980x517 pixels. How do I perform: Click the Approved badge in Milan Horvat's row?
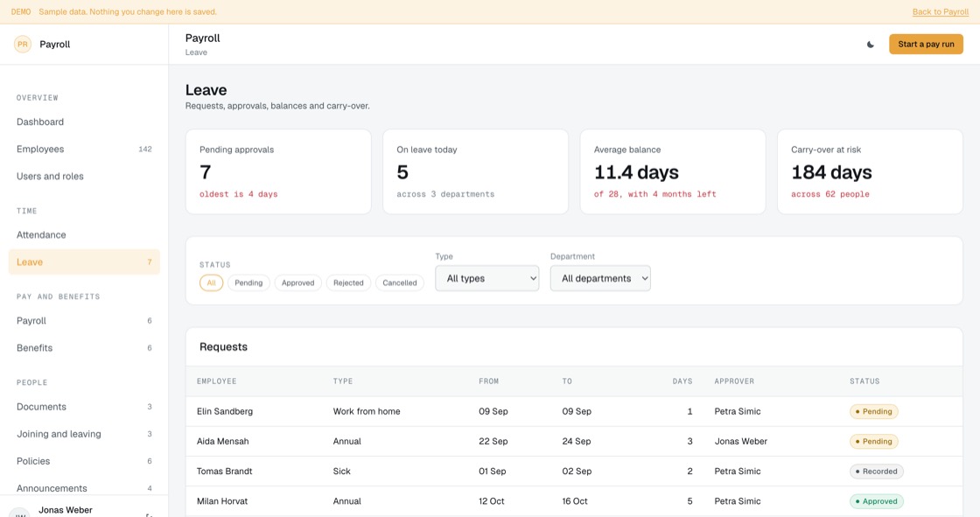[x=876, y=501]
